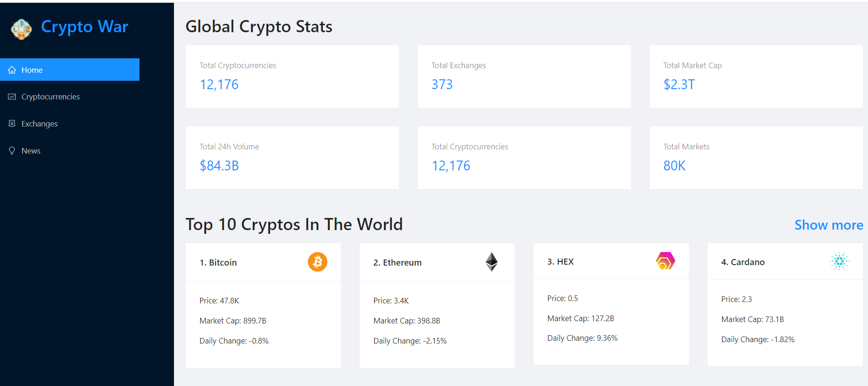
Task: Click the HEX hexagon logo
Action: (x=666, y=261)
